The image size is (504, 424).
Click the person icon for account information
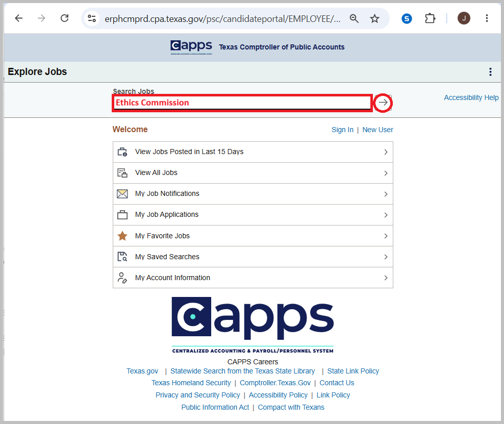(x=122, y=278)
